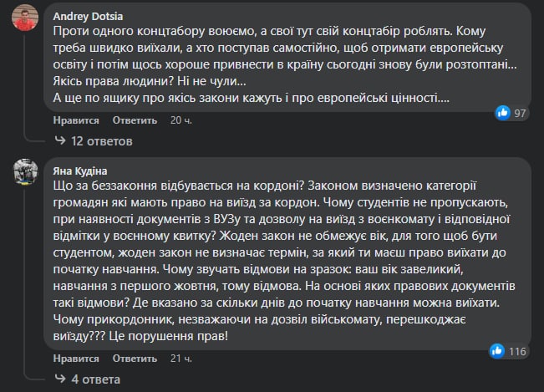This screenshot has width=544, height=392.
Task: Click the 20 ч. comment timestamp
Action: pos(180,120)
